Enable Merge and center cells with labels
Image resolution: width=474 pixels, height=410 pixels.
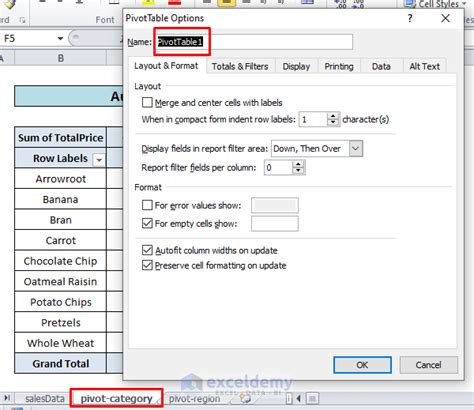click(147, 102)
